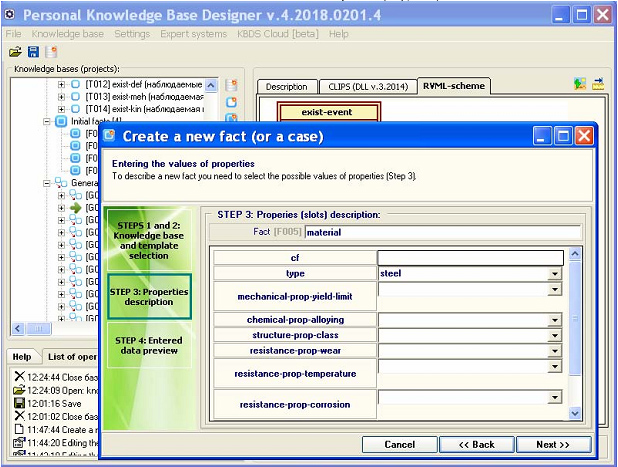Viewport: 618px width, 467px height.
Task: Click the cf value input field
Action: pos(470,258)
